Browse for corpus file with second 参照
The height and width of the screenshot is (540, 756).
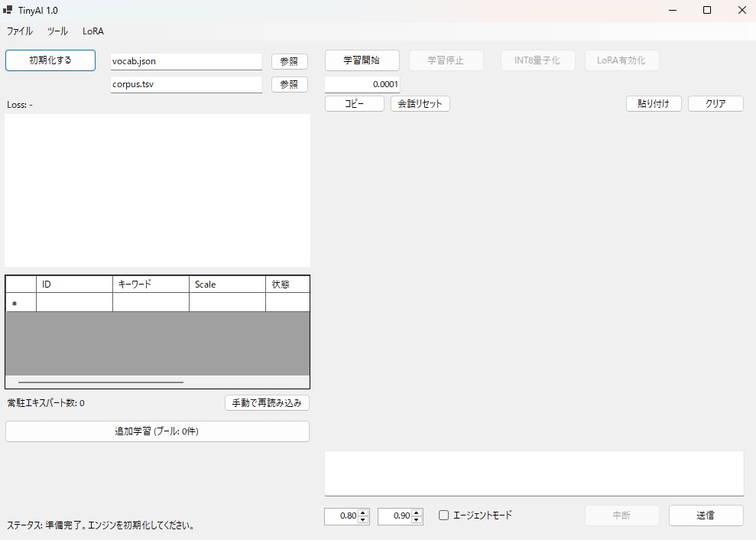(289, 84)
